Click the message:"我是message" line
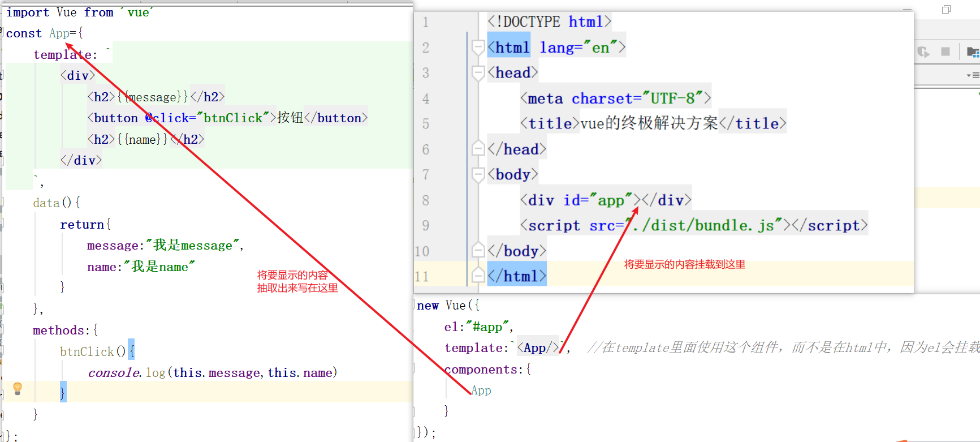The image size is (980, 442). click(165, 245)
